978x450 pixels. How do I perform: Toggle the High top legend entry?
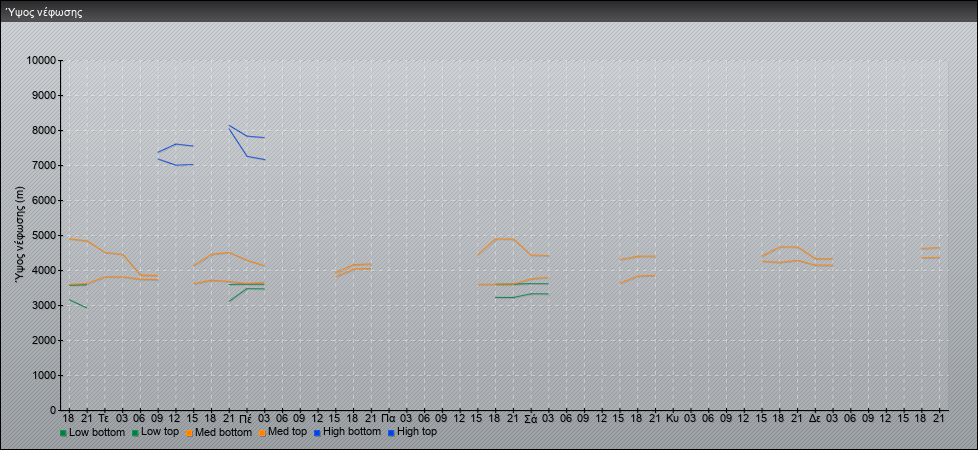pyautogui.click(x=412, y=432)
